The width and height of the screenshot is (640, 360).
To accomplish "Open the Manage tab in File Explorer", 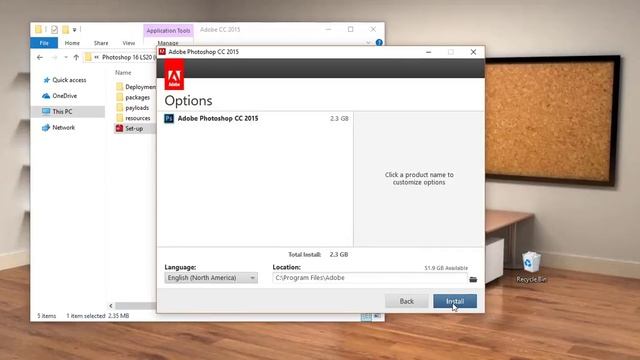I will coord(168,43).
